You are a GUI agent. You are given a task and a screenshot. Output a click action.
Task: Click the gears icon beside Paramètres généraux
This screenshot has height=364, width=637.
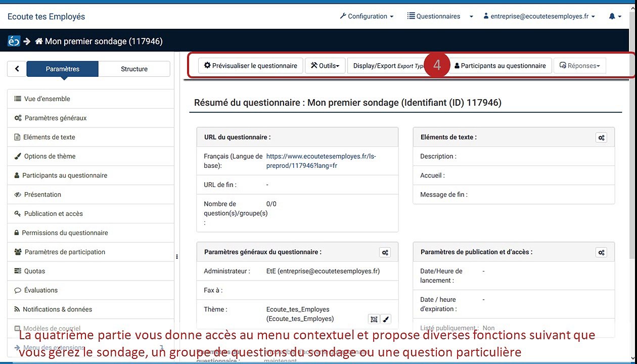[x=18, y=118]
